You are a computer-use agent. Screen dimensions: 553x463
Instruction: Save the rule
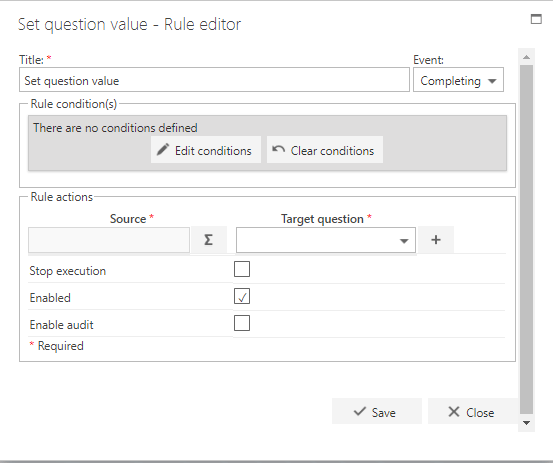tap(377, 411)
